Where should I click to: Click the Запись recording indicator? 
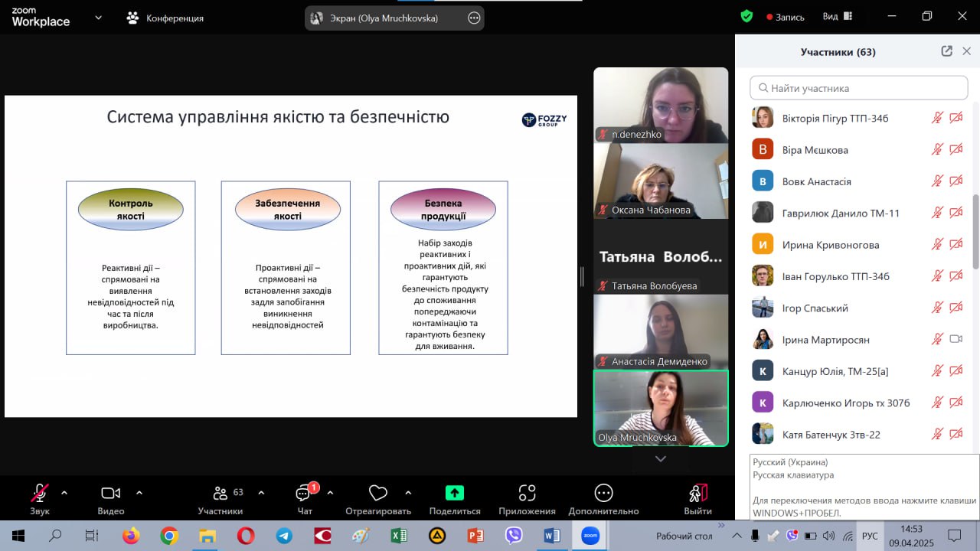point(786,17)
